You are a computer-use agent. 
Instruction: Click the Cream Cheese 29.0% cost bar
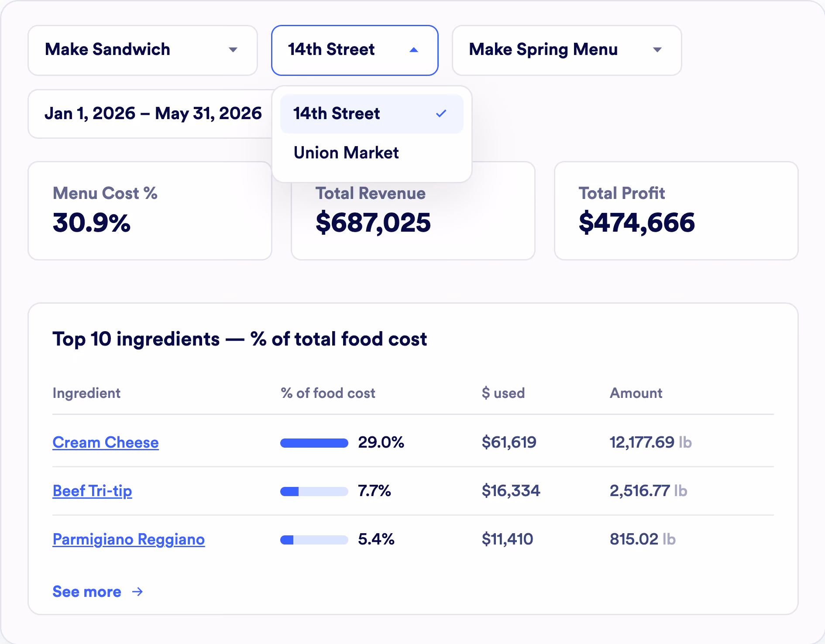pos(314,443)
